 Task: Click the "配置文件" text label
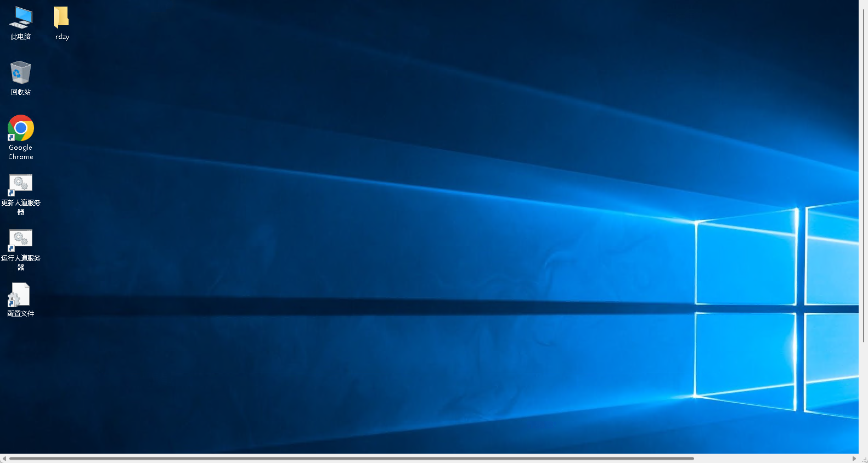(x=21, y=314)
